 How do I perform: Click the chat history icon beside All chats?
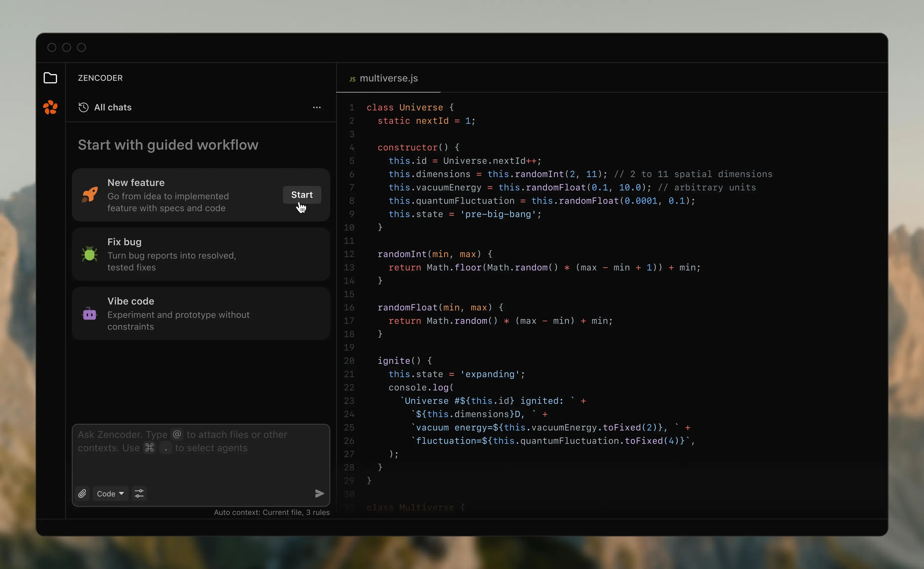point(83,107)
